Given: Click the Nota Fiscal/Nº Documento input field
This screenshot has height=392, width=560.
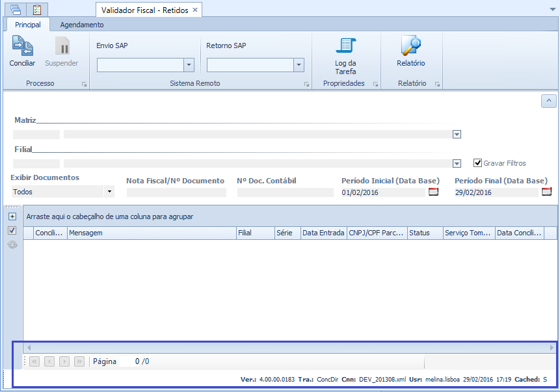Looking at the screenshot, I should coord(176,192).
